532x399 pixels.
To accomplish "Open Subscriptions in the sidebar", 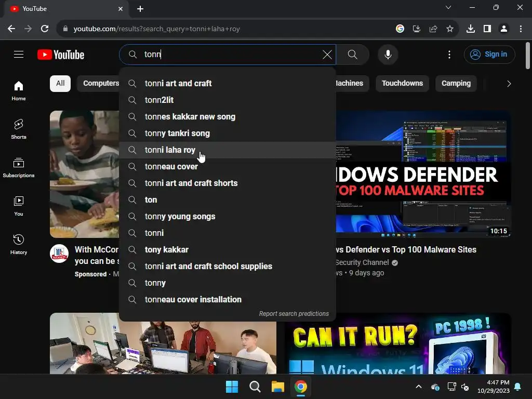I will click(19, 168).
